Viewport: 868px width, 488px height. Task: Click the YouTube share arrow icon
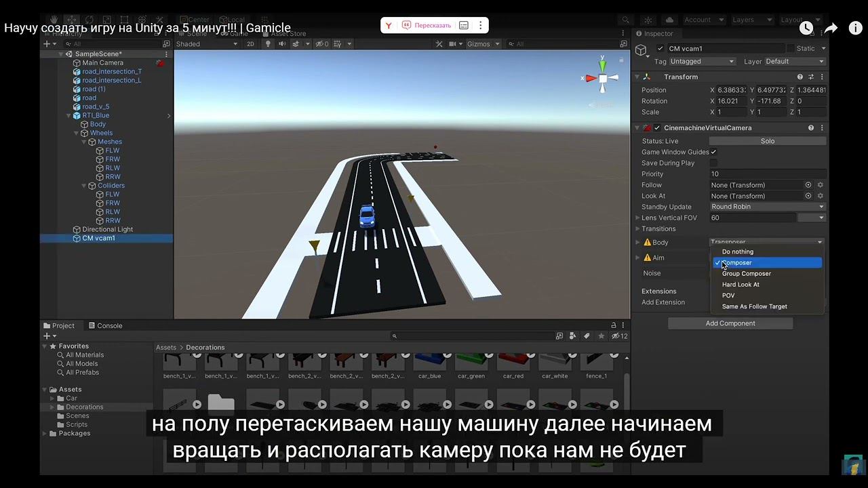(831, 28)
